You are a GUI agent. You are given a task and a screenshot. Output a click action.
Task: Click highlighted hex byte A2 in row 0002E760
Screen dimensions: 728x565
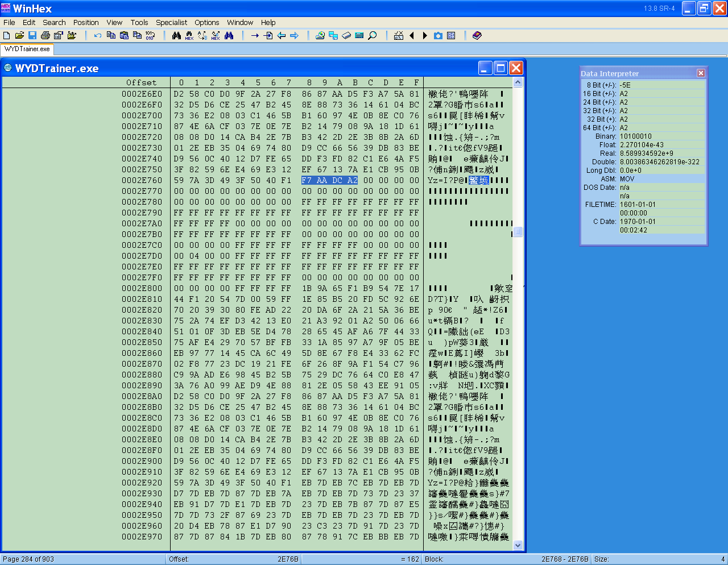click(x=353, y=180)
